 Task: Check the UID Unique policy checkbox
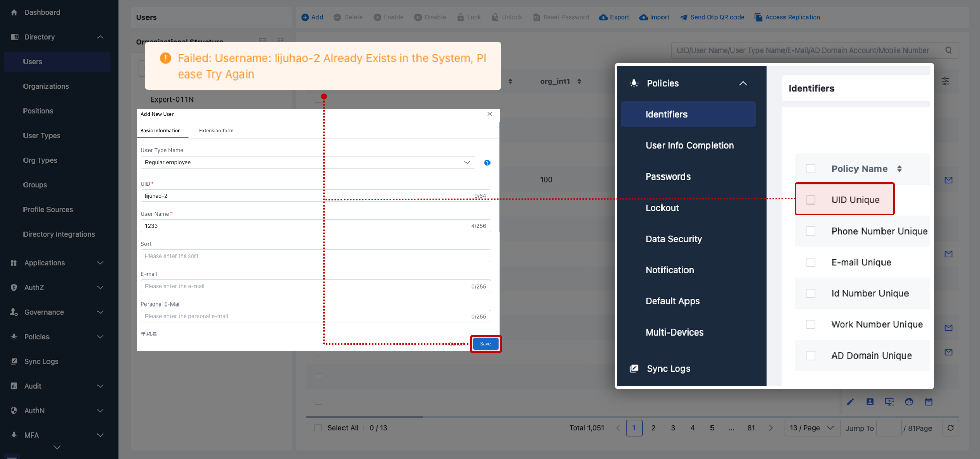(811, 200)
